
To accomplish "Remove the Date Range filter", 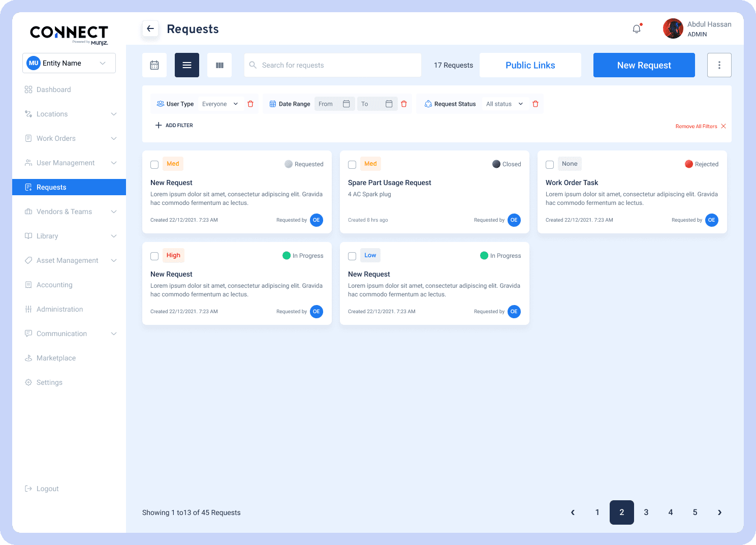I will [404, 104].
